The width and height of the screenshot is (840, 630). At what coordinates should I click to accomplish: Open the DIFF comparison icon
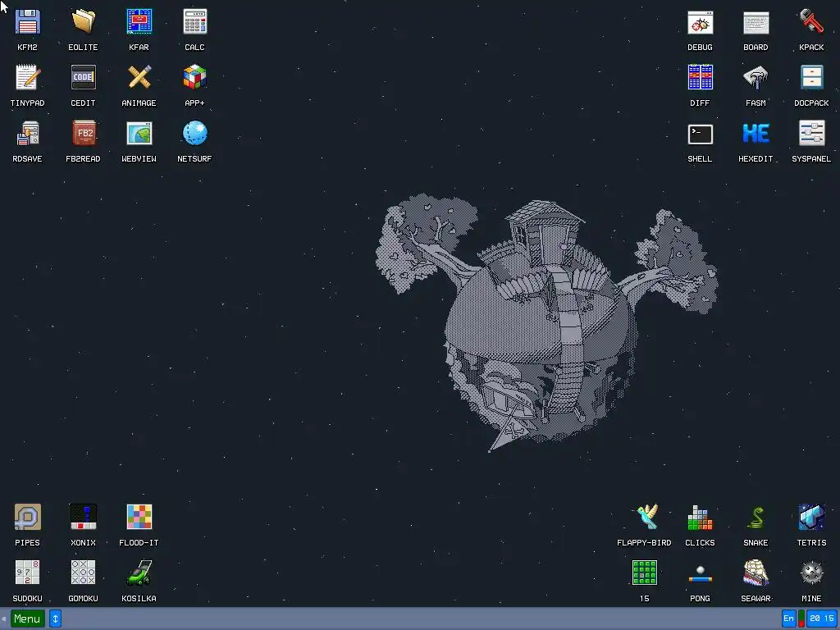pyautogui.click(x=701, y=78)
